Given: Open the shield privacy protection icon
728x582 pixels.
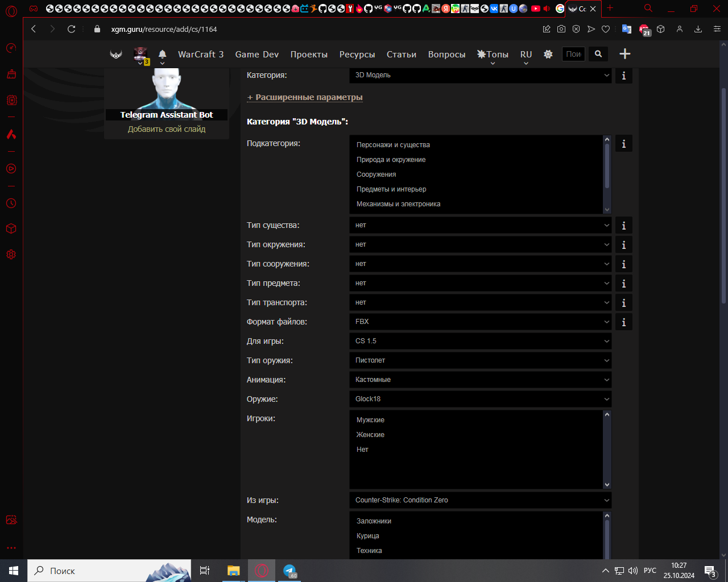Looking at the screenshot, I should tap(576, 29).
